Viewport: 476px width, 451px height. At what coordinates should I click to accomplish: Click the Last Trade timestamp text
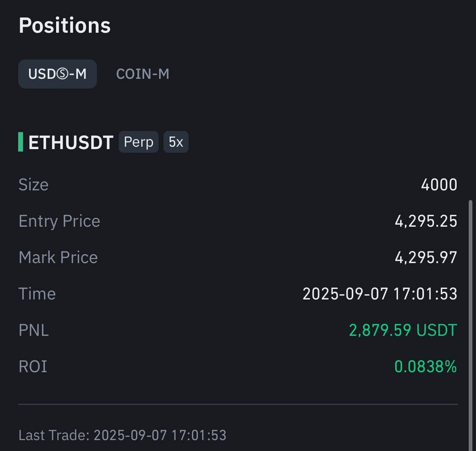coord(122,435)
